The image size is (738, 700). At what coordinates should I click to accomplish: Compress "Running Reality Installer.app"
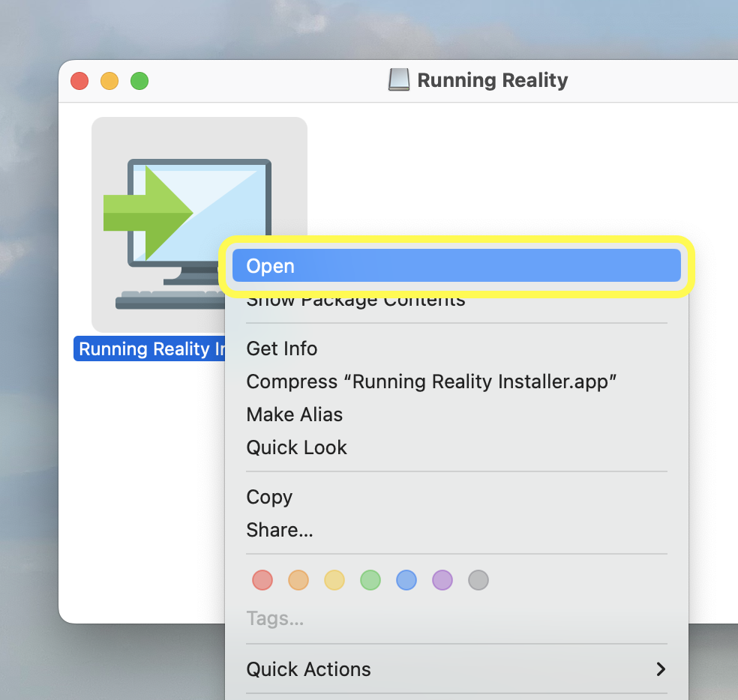[431, 381]
